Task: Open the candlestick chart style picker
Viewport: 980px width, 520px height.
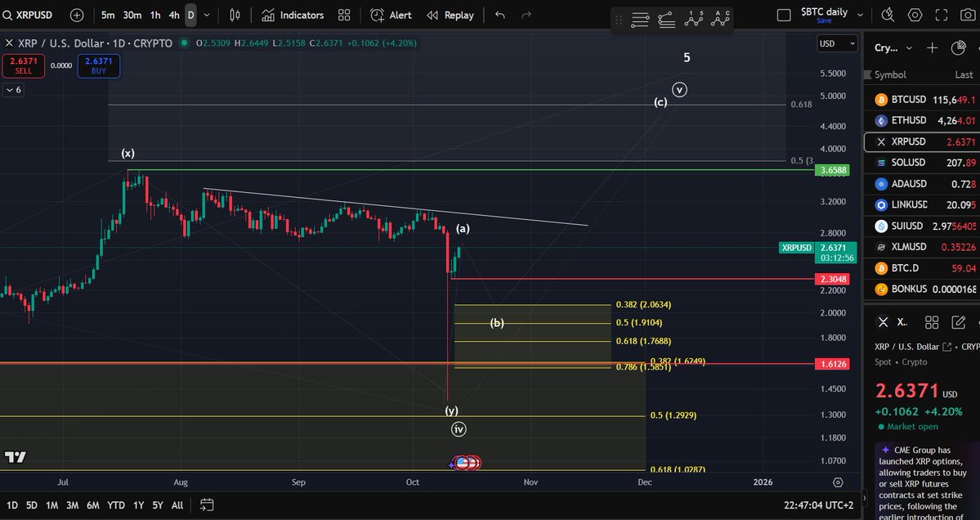Action: [235, 15]
